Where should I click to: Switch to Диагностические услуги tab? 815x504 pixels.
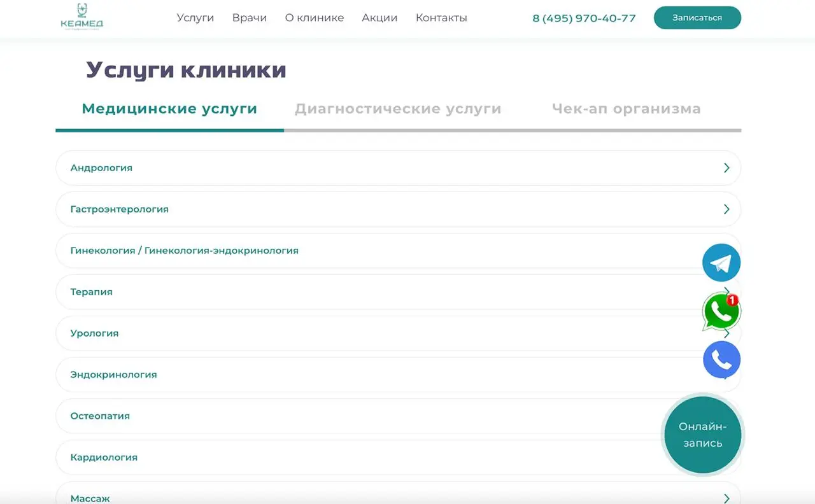click(x=398, y=109)
